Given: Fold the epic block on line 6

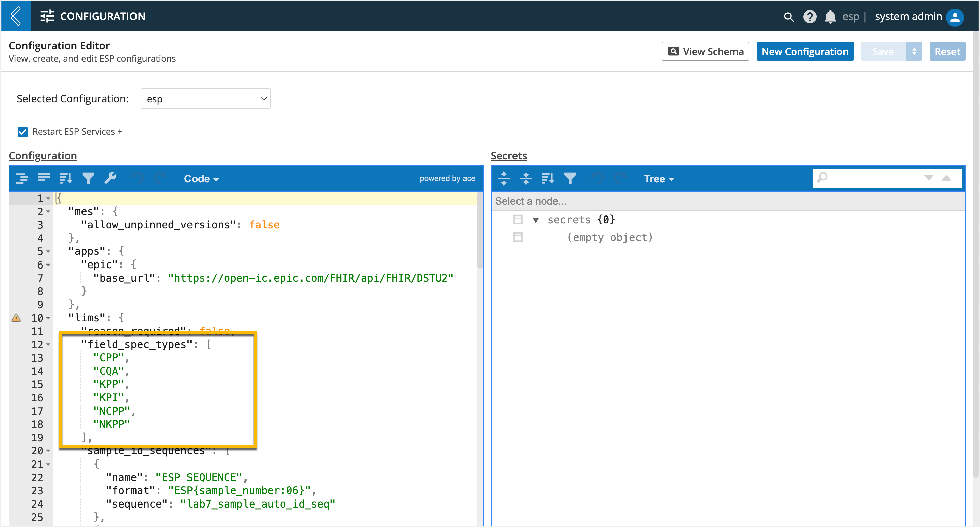Looking at the screenshot, I should click(48, 265).
